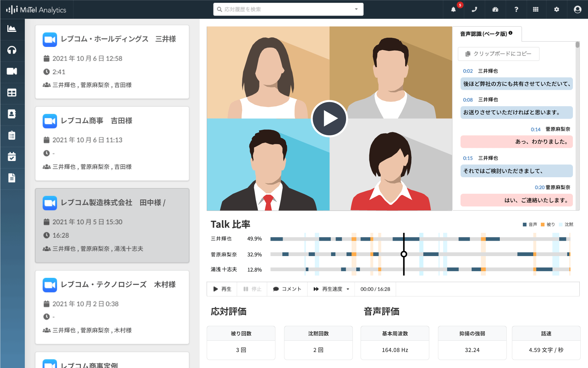The height and width of the screenshot is (368, 588).
Task: Click the woman top-left video thumbnail
Action: 268,72
